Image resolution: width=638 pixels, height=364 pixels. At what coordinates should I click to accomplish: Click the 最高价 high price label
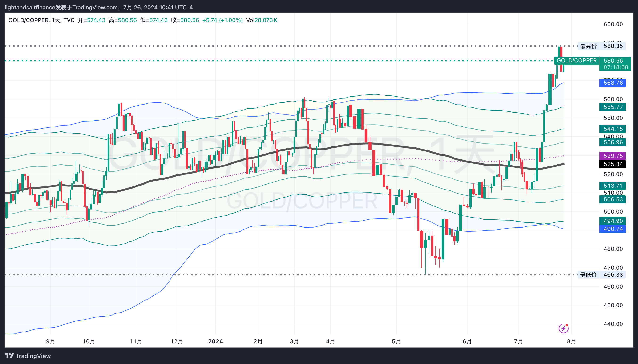[588, 46]
